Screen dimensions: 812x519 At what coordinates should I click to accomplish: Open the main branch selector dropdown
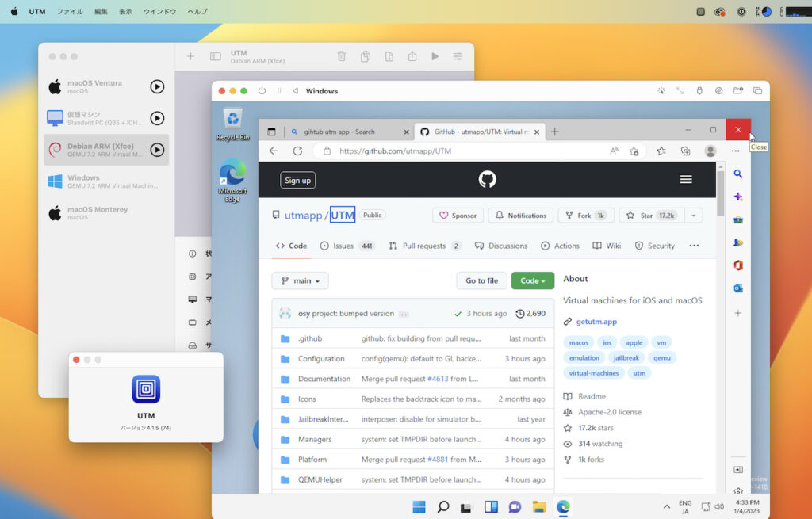pyautogui.click(x=300, y=280)
